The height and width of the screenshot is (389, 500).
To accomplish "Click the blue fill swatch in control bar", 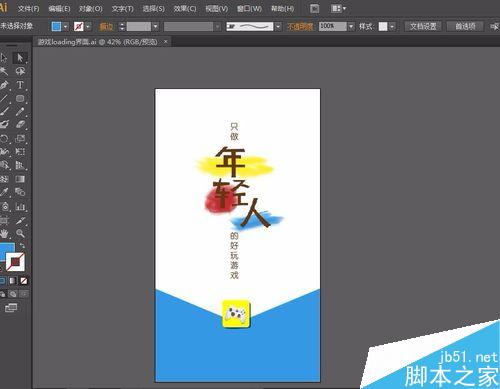I will coord(56,26).
